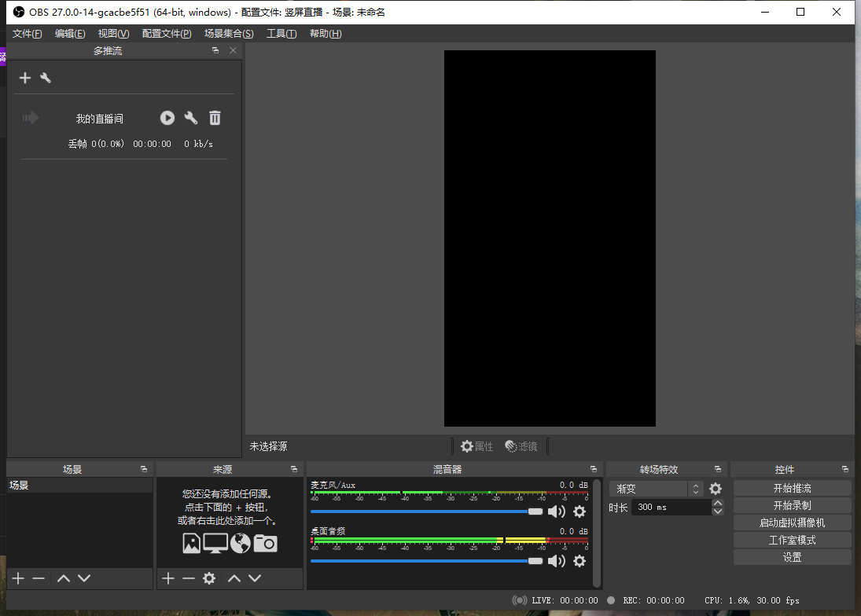Open 麦克风/Aux audio gear settings
Image resolution: width=861 pixels, height=616 pixels.
point(580,511)
